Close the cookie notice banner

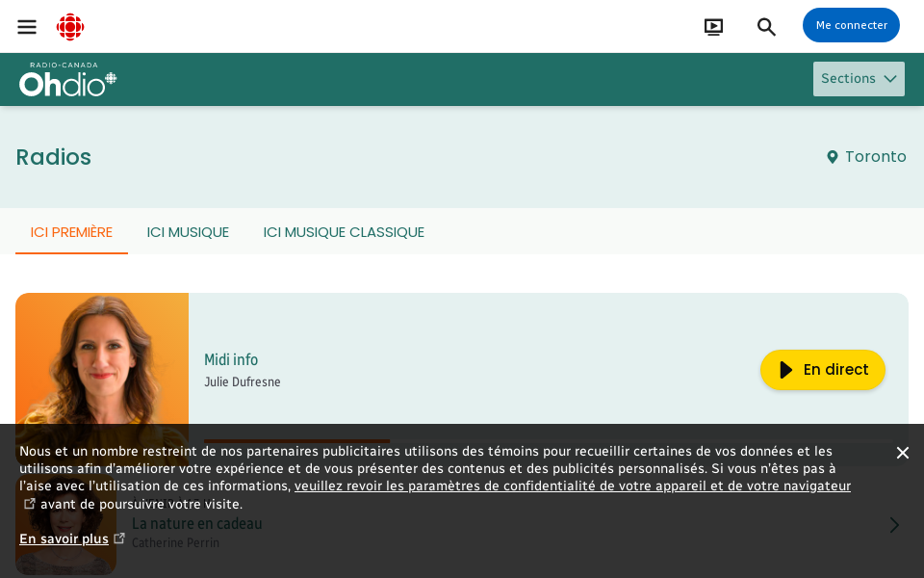902,453
